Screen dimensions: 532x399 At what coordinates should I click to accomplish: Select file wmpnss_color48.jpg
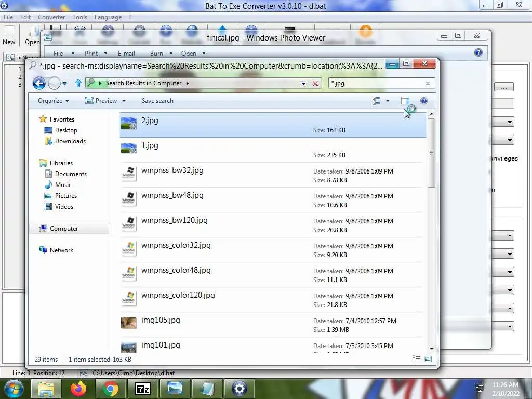point(272,275)
